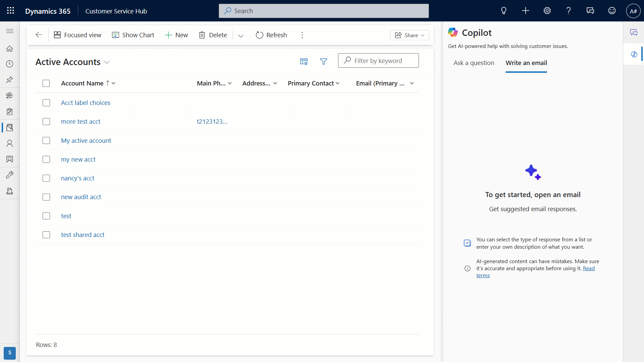
Task: Open the app launcher waffle icon
Action: point(10,11)
